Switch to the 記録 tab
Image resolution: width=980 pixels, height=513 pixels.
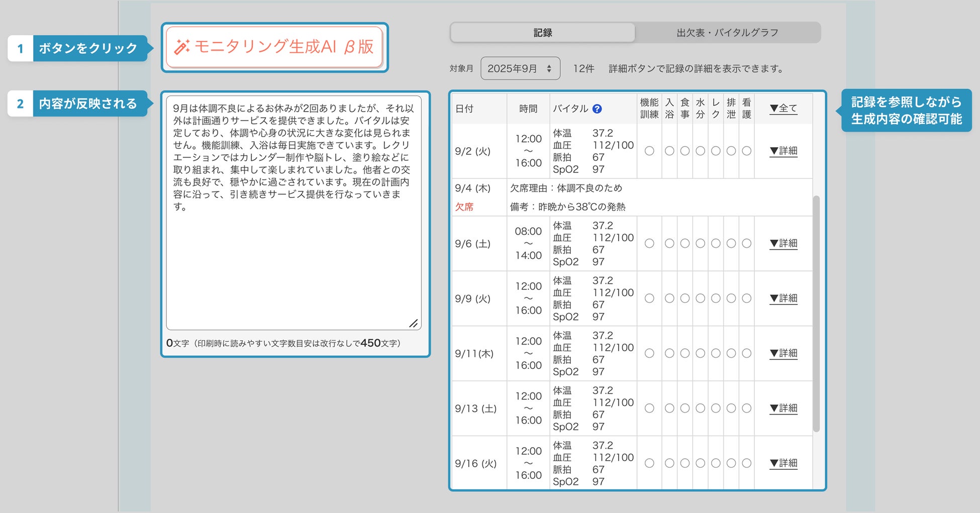(x=543, y=33)
